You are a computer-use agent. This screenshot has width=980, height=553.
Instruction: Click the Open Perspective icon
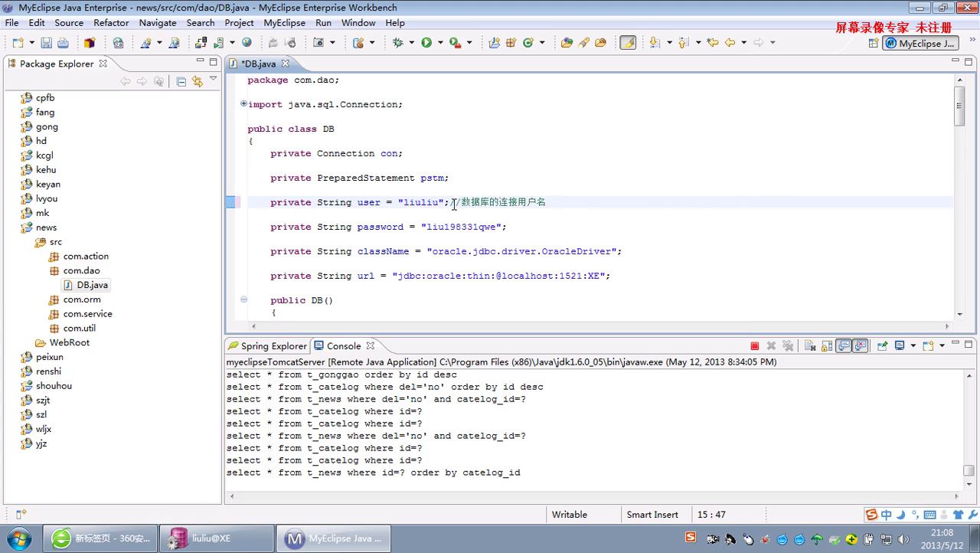(x=873, y=44)
